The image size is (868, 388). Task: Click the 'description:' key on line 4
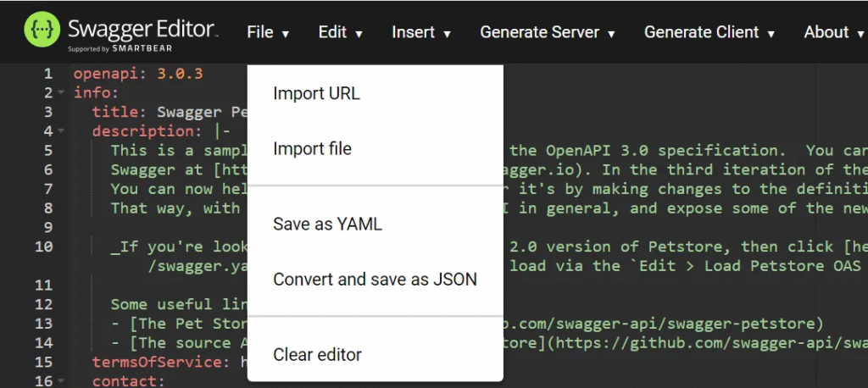pos(147,131)
